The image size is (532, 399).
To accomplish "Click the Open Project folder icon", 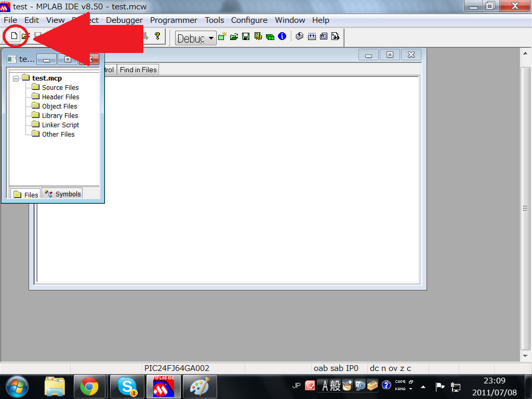I will click(x=234, y=36).
